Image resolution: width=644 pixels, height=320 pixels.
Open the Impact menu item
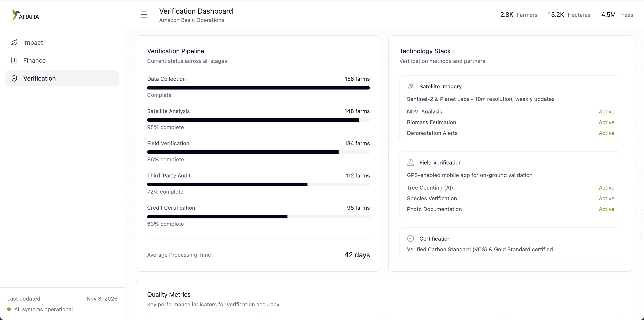33,43
